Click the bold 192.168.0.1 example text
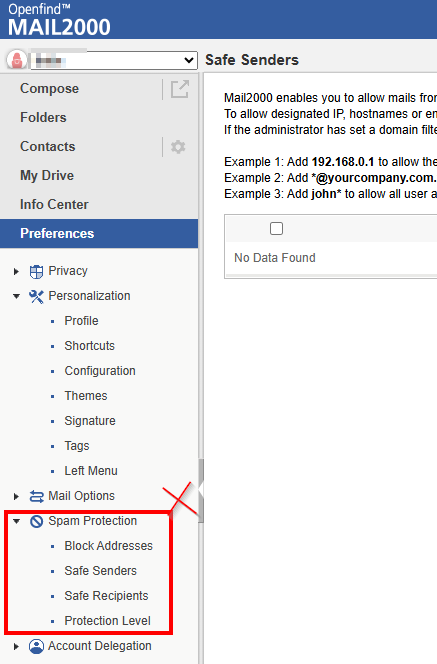 pyautogui.click(x=343, y=162)
